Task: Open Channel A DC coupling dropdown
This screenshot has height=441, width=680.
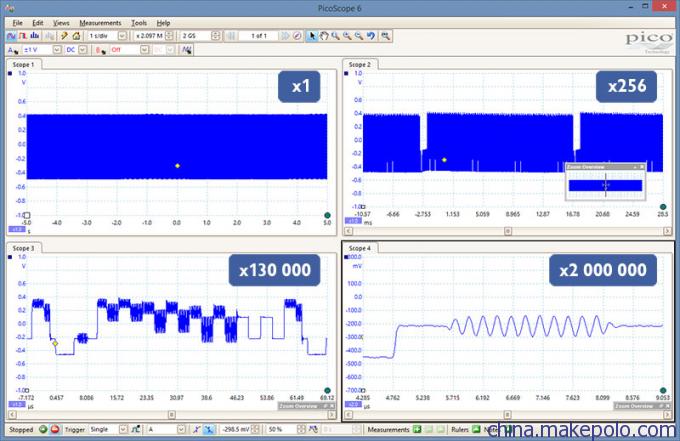Action: click(x=82, y=50)
